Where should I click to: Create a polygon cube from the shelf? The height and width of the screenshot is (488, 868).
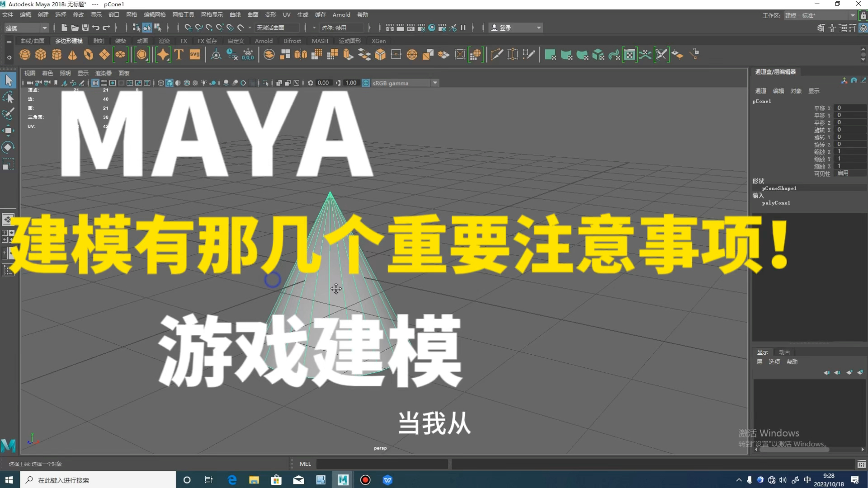click(x=41, y=54)
